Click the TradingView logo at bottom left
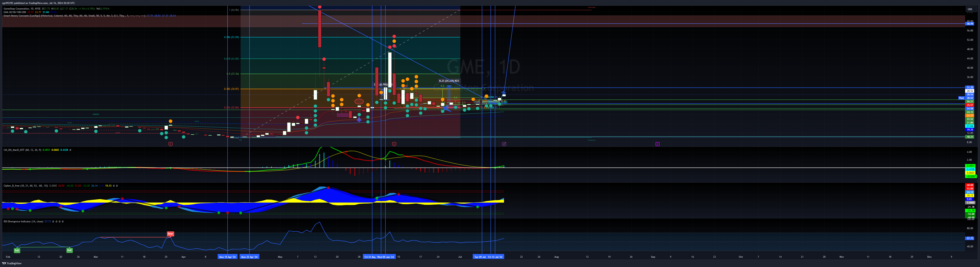 click(12, 263)
